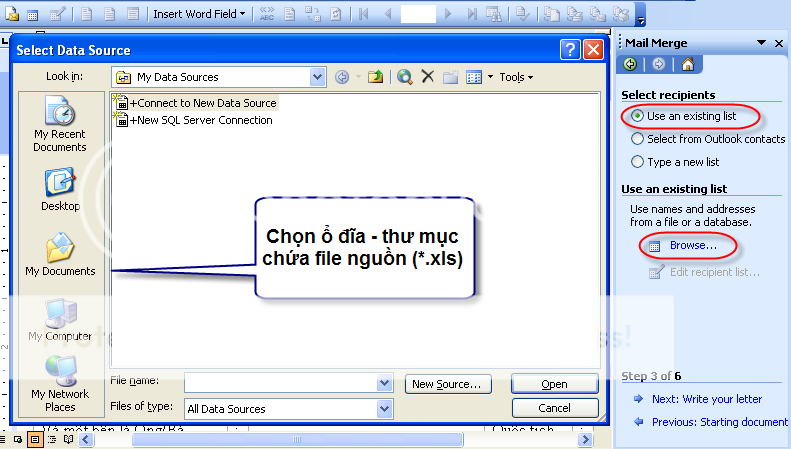
Task: Go to the previous record
Action: (388, 14)
